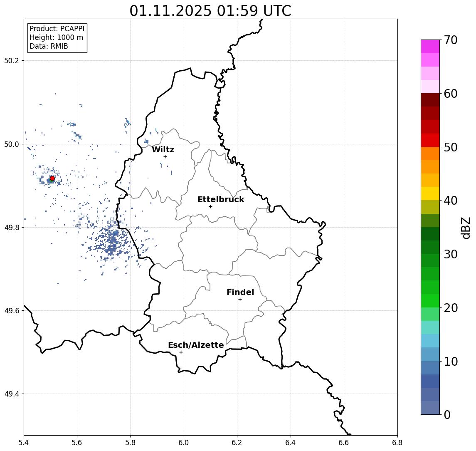Click the Ettelbruck label
Viewport: 476px width, 451px height.
pyautogui.click(x=221, y=199)
